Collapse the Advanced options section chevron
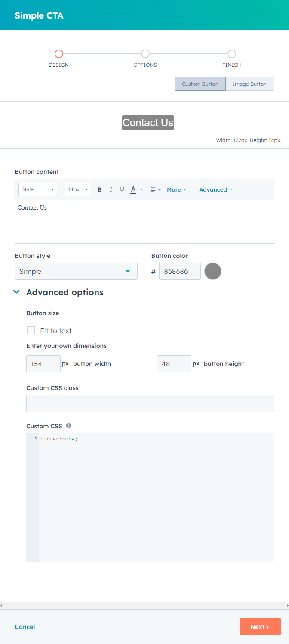 pyautogui.click(x=16, y=292)
